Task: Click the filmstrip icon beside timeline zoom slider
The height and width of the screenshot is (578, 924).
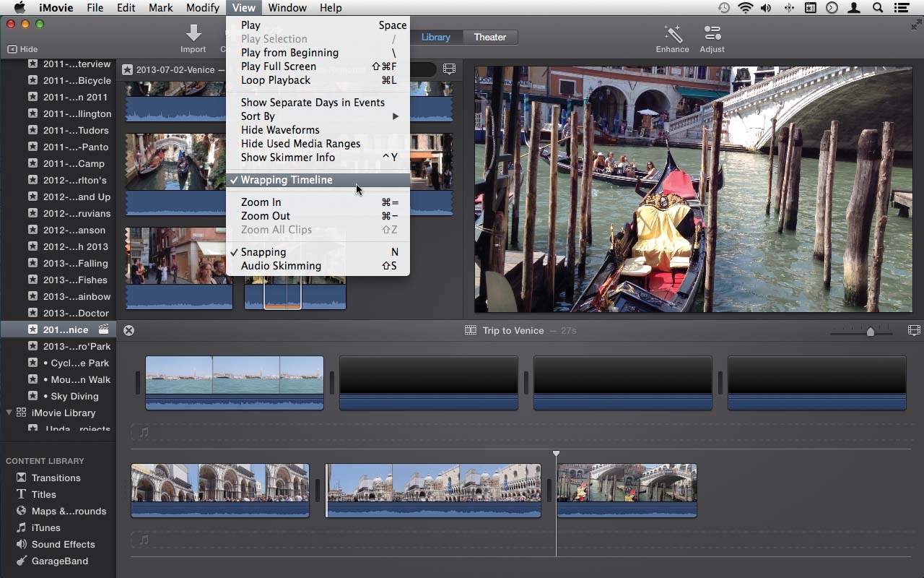Action: point(914,330)
